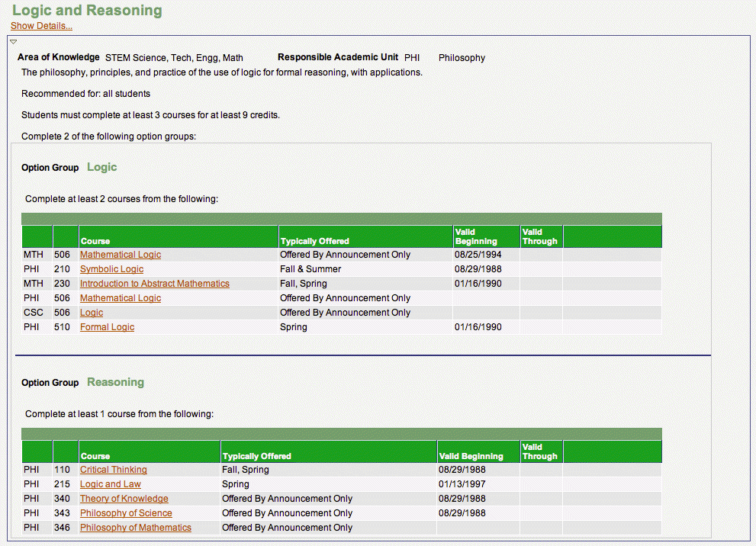Open MTH 506 Mathematical Logic course link
This screenshot has width=756, height=546.
tap(121, 255)
